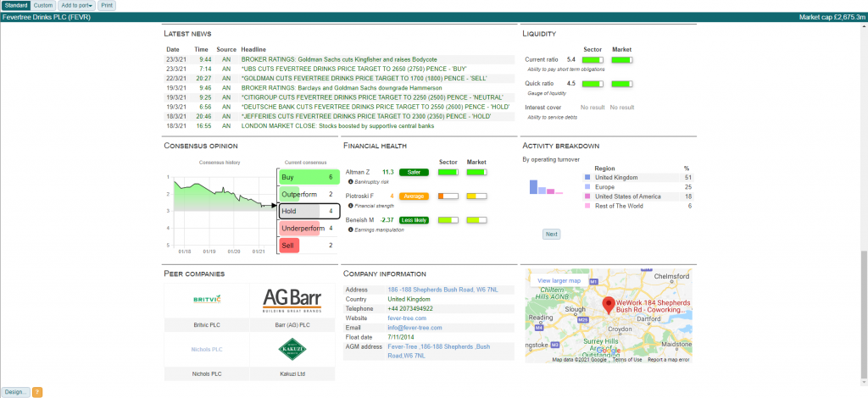The height and width of the screenshot is (398, 868).
Task: Click the vertical page scrollbar
Action: [864, 315]
